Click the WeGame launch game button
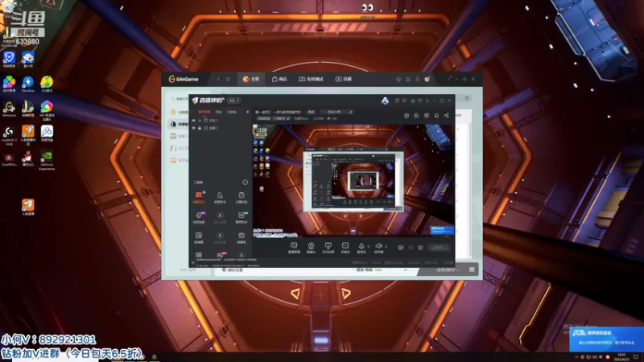Screen dimensions: 644x362 point(447,269)
